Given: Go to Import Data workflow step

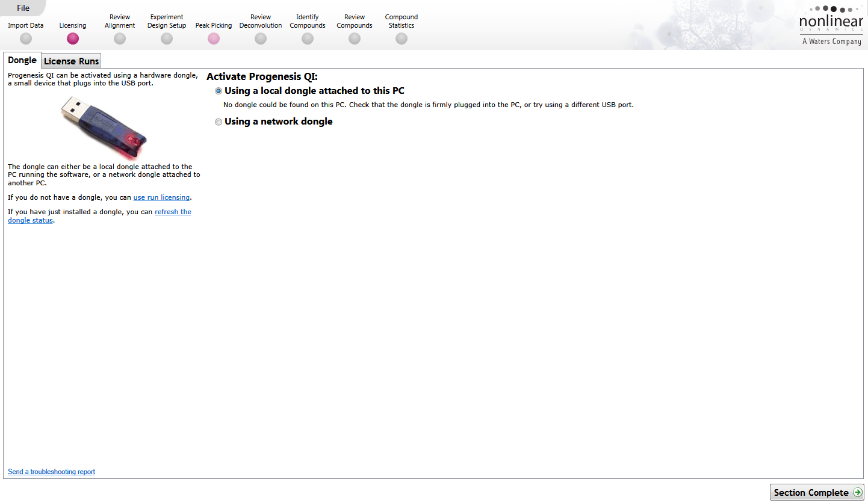Looking at the screenshot, I should click(26, 33).
